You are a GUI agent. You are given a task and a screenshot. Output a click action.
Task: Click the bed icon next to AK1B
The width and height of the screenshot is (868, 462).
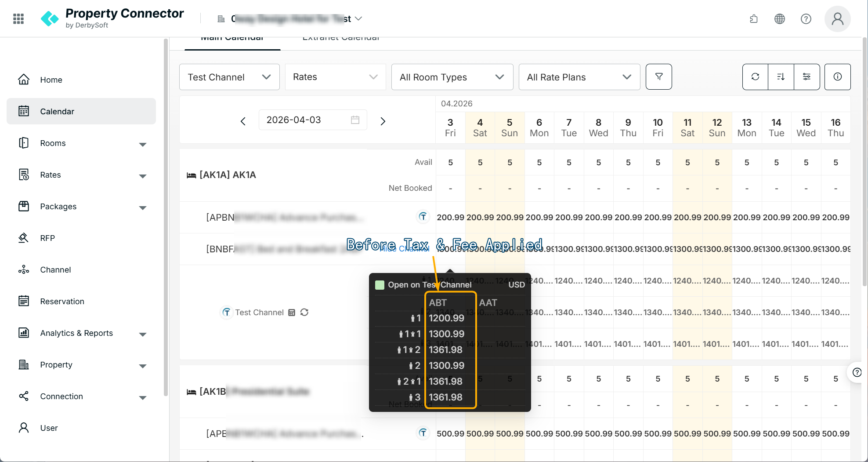(x=192, y=392)
